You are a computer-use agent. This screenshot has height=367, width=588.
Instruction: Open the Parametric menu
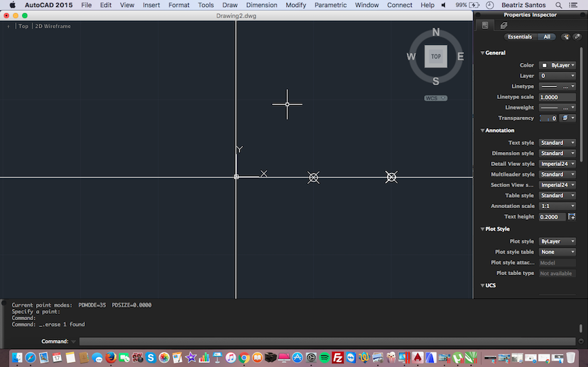(331, 5)
